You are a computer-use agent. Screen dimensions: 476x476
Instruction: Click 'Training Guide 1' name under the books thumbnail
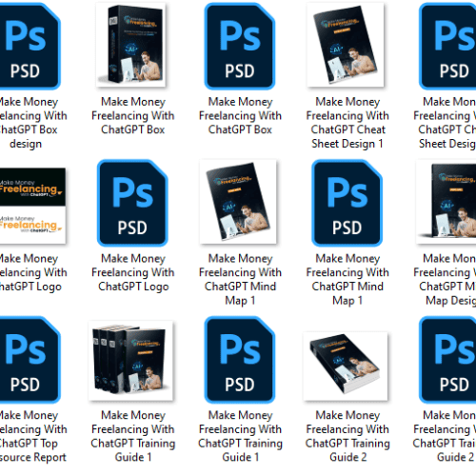point(133,436)
